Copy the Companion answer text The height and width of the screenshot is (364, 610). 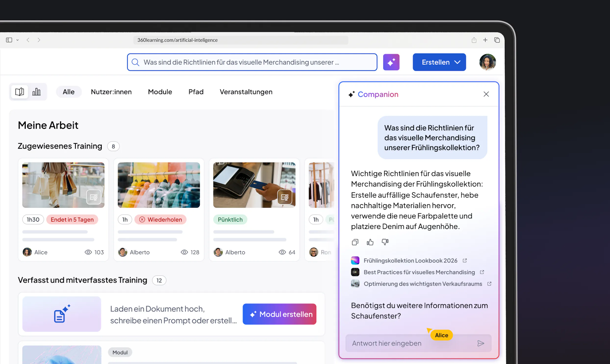click(x=355, y=242)
